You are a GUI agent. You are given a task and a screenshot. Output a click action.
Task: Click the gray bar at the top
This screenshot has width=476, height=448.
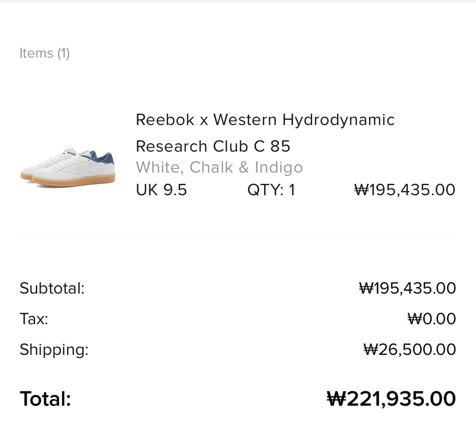[x=238, y=1]
